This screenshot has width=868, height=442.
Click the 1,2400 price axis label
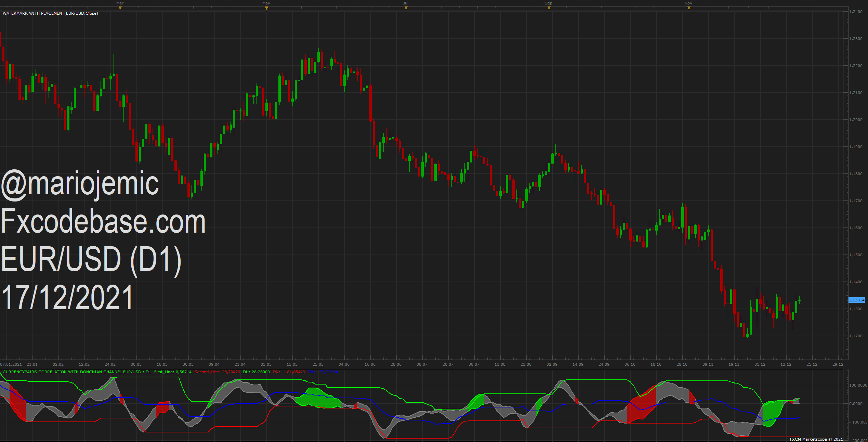[x=856, y=12]
